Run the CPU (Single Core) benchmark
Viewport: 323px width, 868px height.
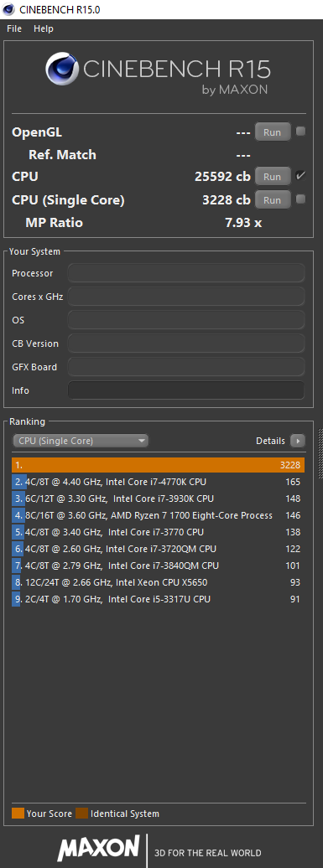pyautogui.click(x=272, y=200)
